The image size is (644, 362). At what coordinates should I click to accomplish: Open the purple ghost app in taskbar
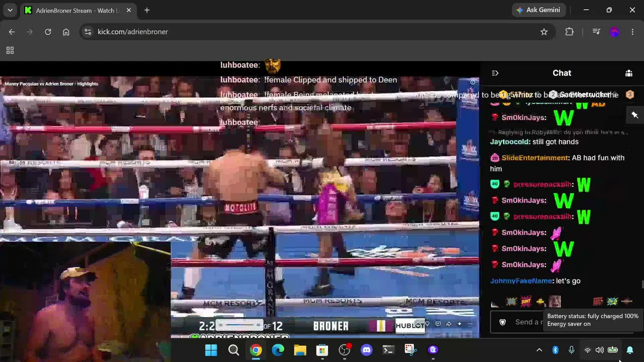[433, 350]
